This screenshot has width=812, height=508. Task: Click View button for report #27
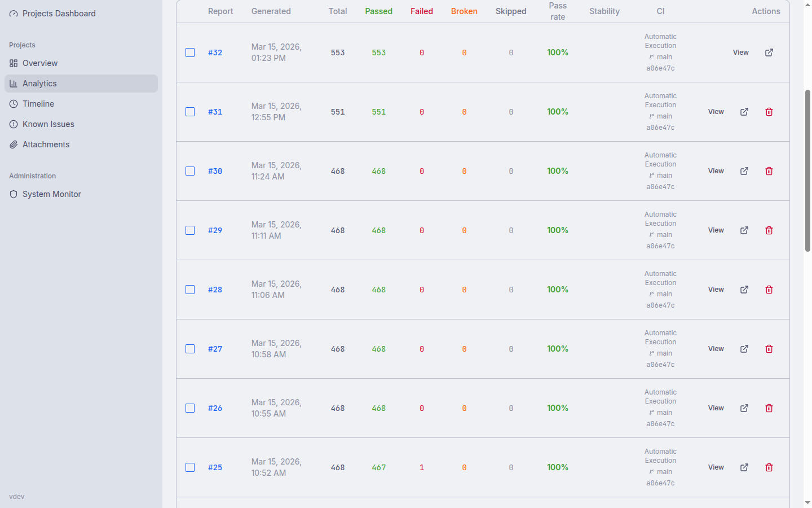(x=716, y=349)
